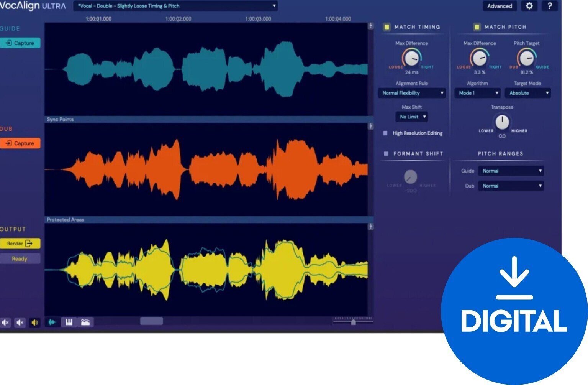Mute the output speaker icon

(x=34, y=323)
